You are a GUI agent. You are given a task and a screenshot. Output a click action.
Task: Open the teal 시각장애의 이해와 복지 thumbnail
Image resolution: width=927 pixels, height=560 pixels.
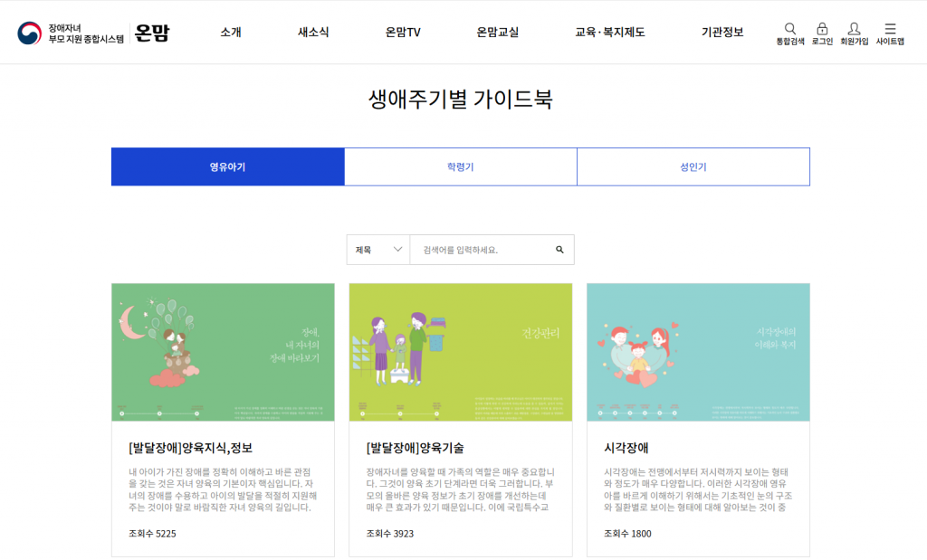point(698,352)
